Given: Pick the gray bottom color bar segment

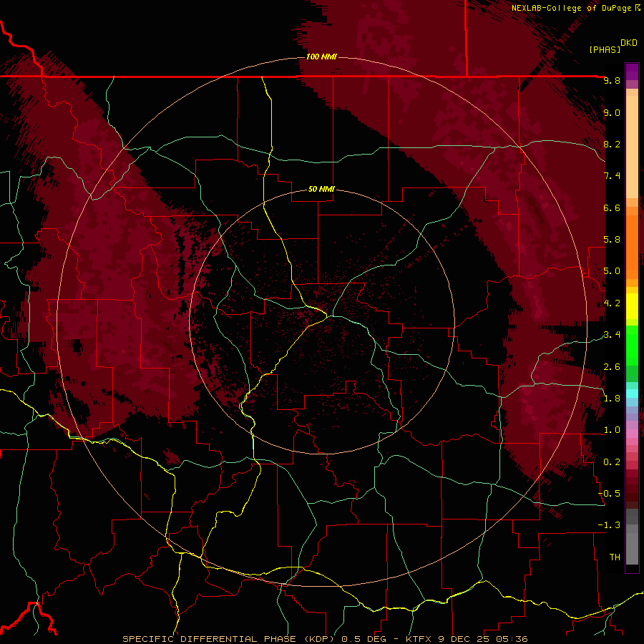Looking at the screenshot, I should click(632, 548).
